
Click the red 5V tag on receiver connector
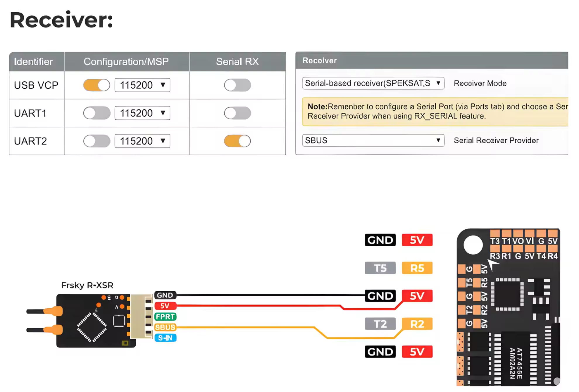[x=165, y=306]
